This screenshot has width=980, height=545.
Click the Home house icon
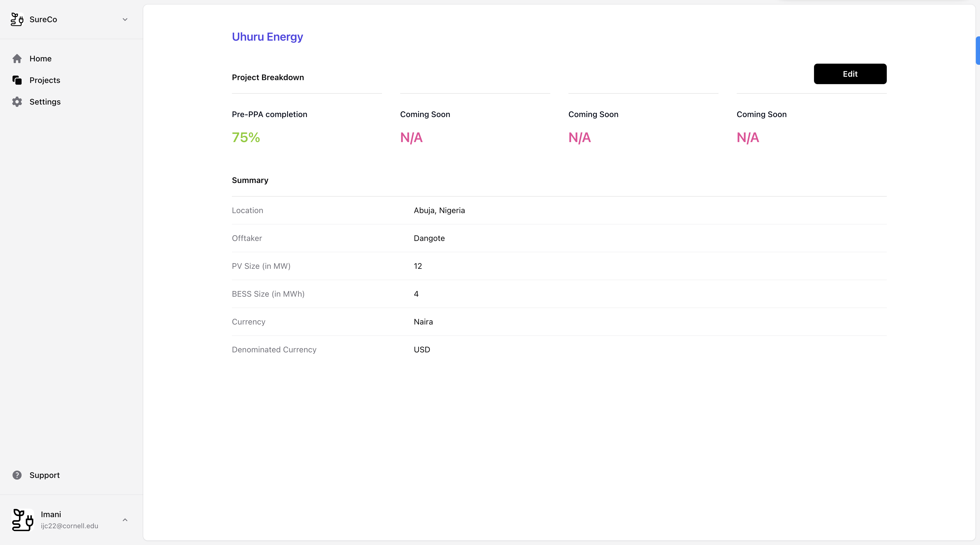point(17,59)
